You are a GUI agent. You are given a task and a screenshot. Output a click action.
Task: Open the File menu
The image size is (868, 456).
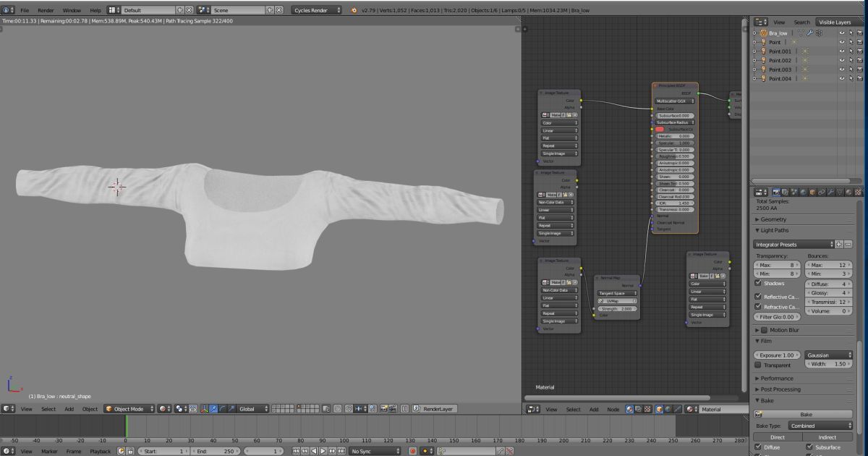pos(25,10)
